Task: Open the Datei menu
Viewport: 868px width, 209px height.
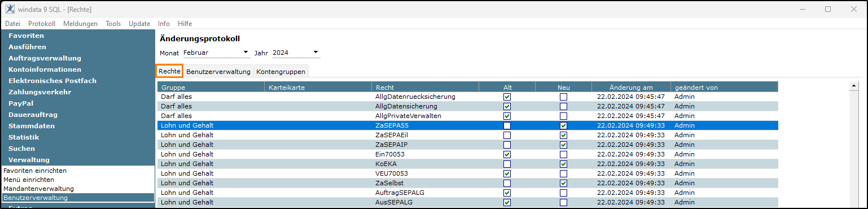Action: coord(12,24)
